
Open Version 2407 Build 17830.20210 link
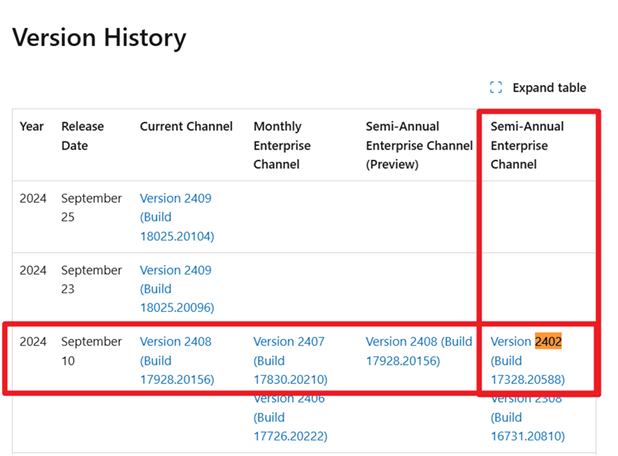pos(289,360)
